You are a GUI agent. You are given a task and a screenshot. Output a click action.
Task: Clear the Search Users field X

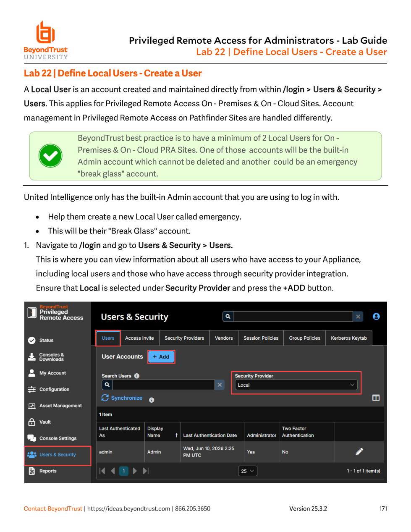[220, 385]
